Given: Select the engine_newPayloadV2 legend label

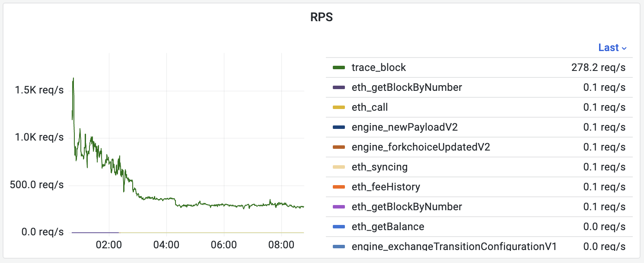Looking at the screenshot, I should coord(405,127).
